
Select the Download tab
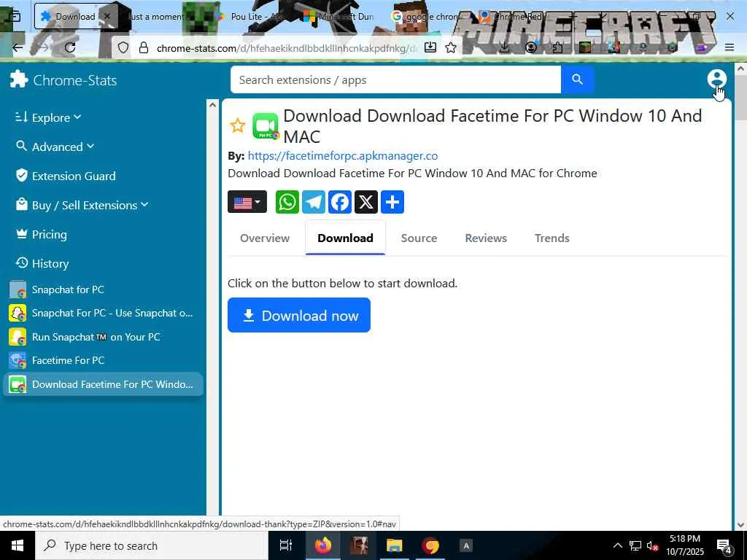click(345, 238)
